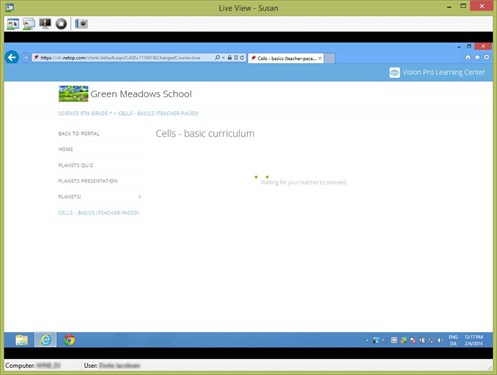Select the Cells - basics browser tab

click(286, 58)
